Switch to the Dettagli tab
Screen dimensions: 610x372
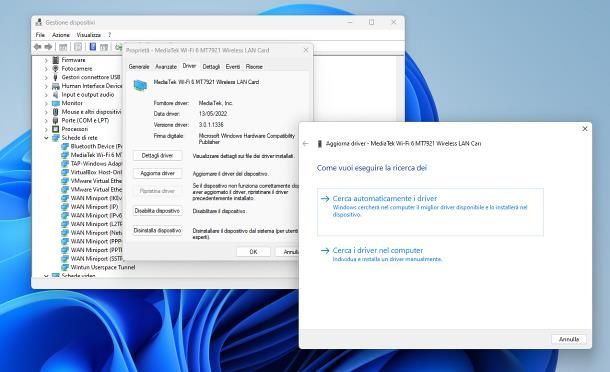pyautogui.click(x=211, y=67)
